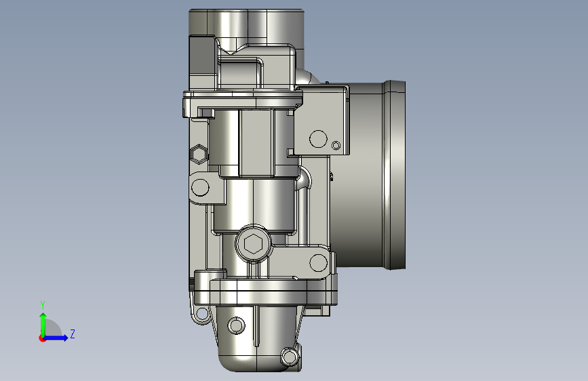The height and width of the screenshot is (381, 588).
Task: Select the large cylindrical flange rim on the right
Action: [x=395, y=175]
